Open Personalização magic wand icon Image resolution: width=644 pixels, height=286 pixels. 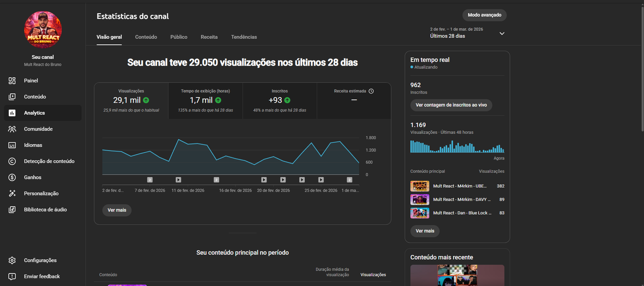(x=12, y=193)
